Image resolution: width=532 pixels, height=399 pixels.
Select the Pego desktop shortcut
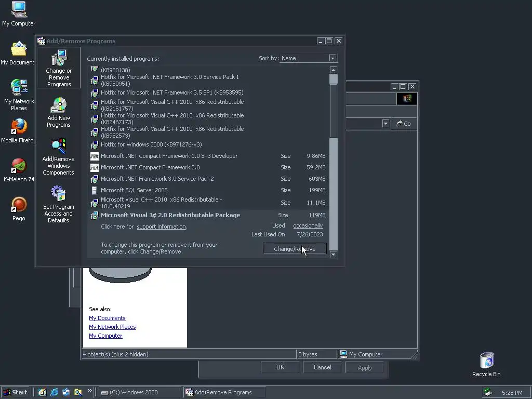pos(19,209)
